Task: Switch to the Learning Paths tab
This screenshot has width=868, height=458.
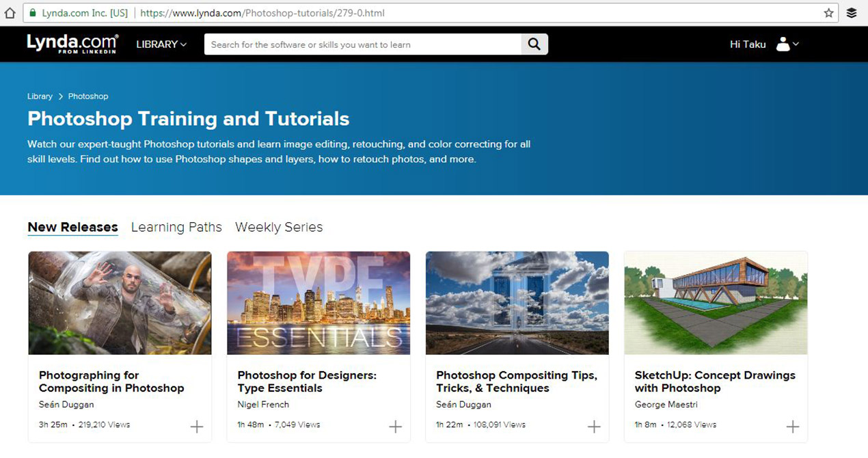Action: point(176,227)
